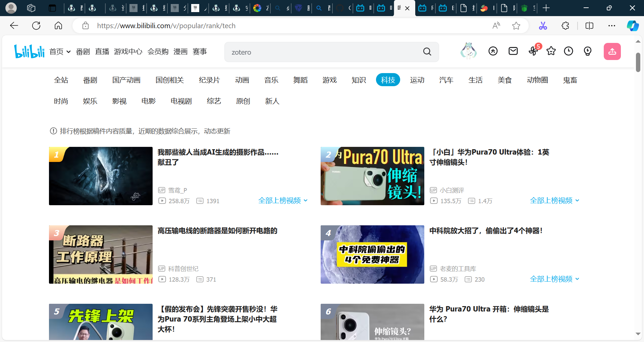This screenshot has width=644, height=342.
Task: Open video title 华为 Pura70 Ultra 开箱
Action: pos(489,314)
